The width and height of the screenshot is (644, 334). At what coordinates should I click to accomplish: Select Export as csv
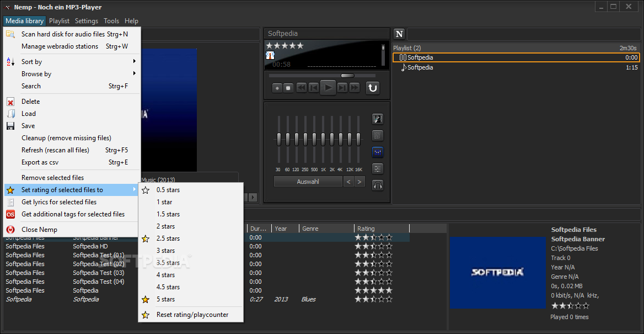(72, 162)
